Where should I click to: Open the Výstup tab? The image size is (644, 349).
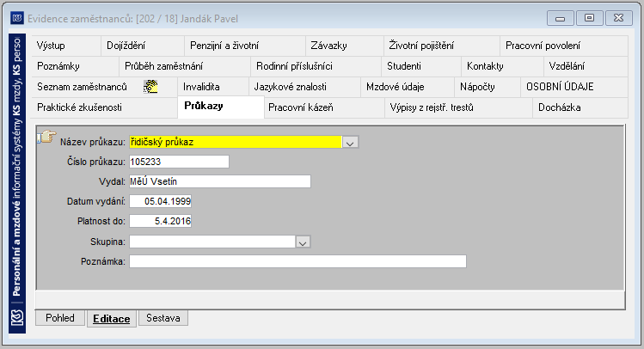65,46
